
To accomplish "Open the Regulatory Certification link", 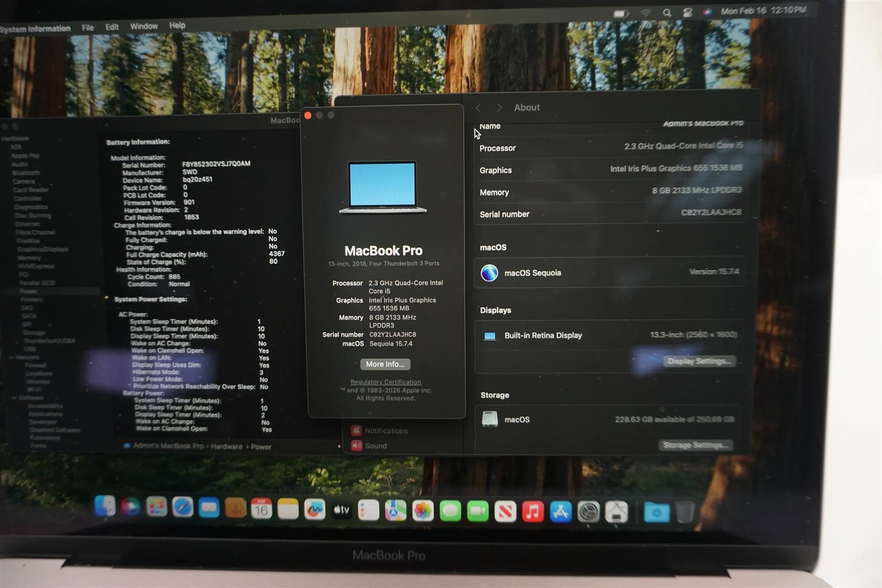I will click(x=385, y=382).
